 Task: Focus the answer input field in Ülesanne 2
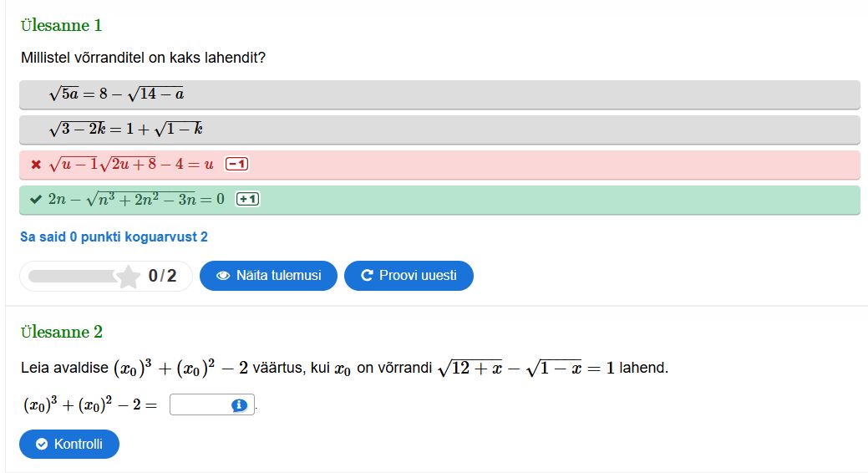point(201,405)
